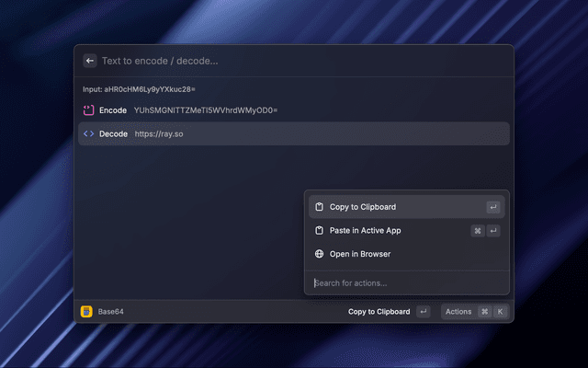Click the purple Decode code-brackets icon
This screenshot has width=588, height=368.
click(89, 133)
